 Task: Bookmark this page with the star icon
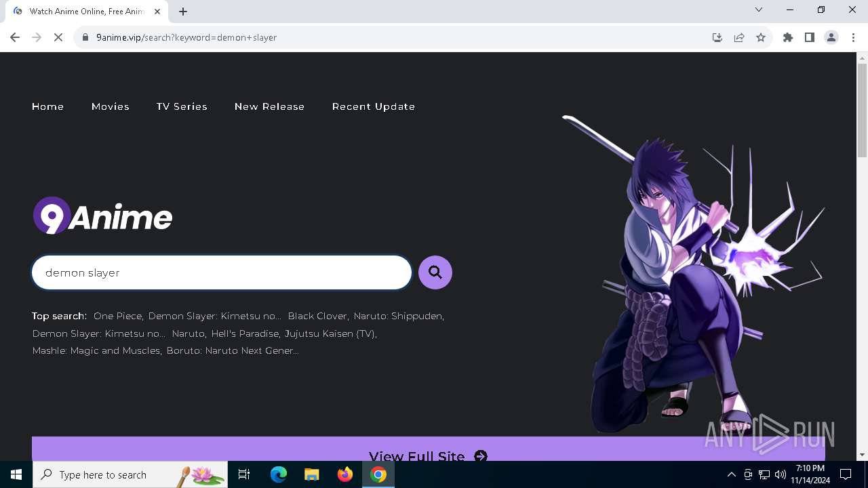click(761, 37)
